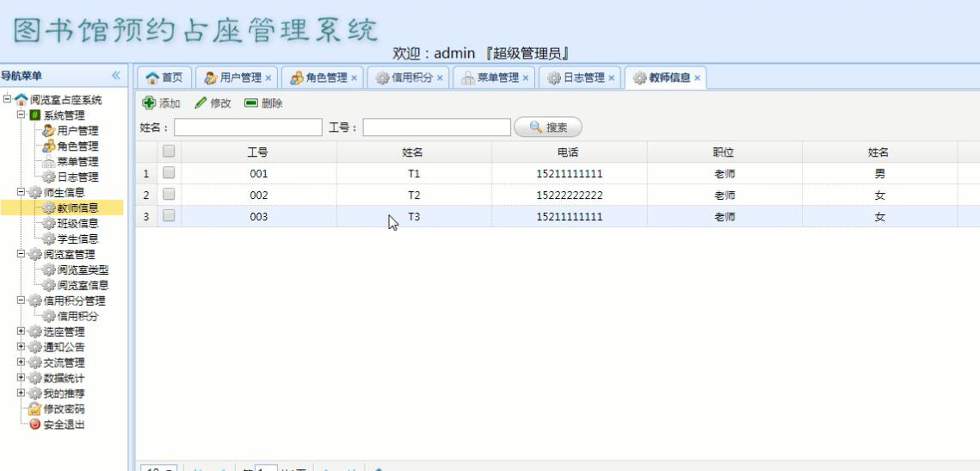Close the 教师信息 tab

click(x=697, y=78)
